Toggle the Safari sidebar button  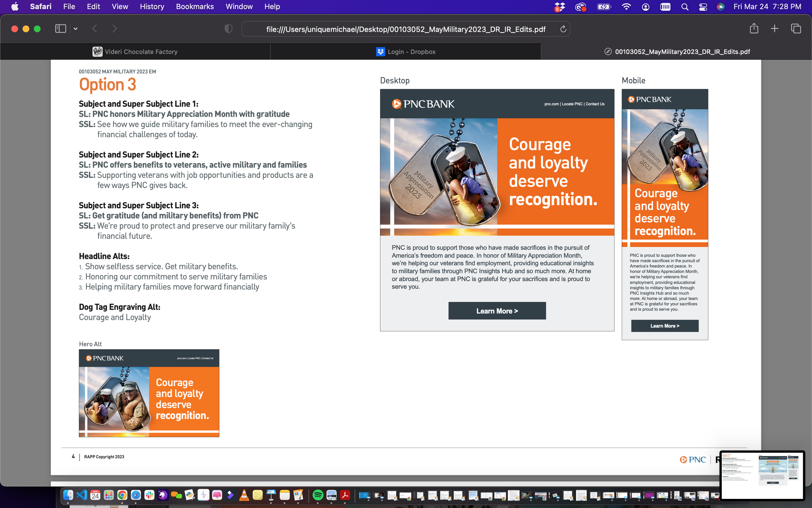[60, 29]
